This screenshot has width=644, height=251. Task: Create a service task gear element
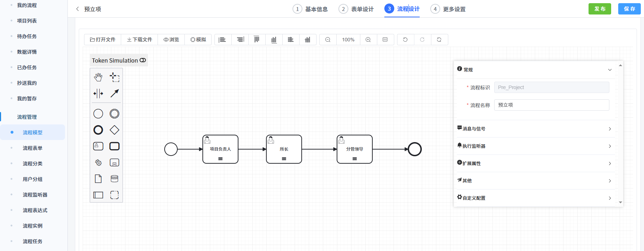(98, 163)
